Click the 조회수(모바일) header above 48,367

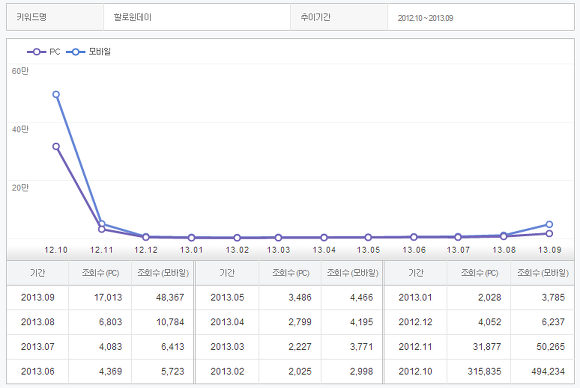click(x=163, y=273)
